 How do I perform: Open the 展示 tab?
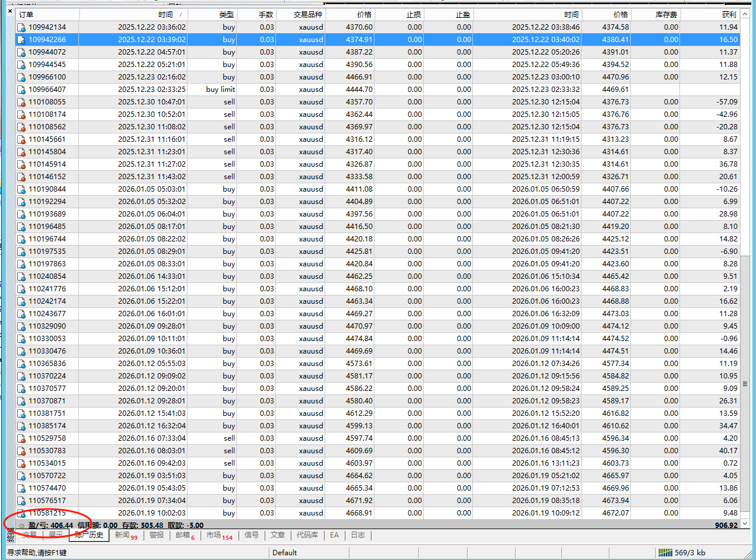[56, 535]
